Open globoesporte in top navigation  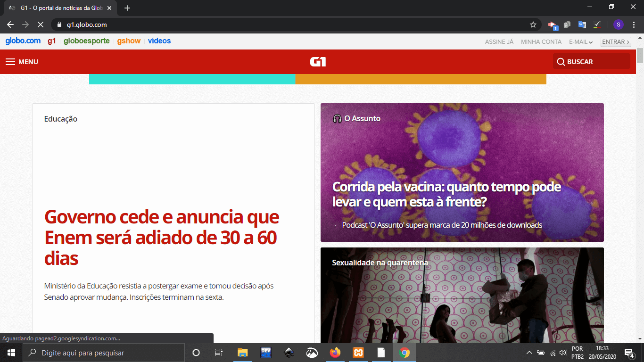tap(87, 41)
